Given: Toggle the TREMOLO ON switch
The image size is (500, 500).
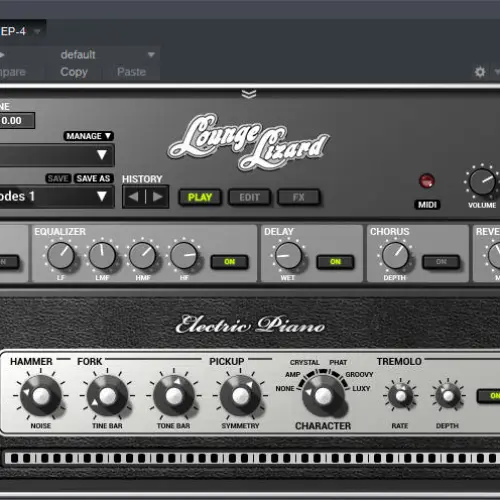Looking at the screenshot, I should [489, 396].
